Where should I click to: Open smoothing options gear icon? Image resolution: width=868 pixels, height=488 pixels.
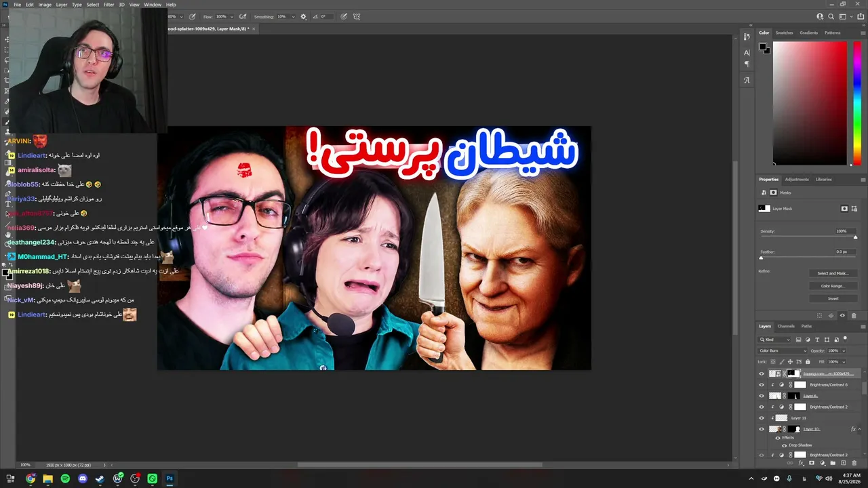(x=303, y=16)
